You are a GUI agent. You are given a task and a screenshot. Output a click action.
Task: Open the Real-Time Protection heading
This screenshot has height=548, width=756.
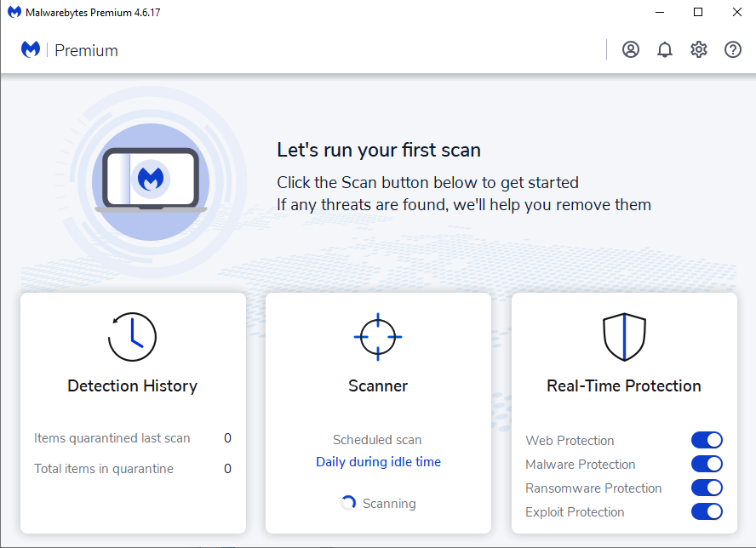[624, 385]
